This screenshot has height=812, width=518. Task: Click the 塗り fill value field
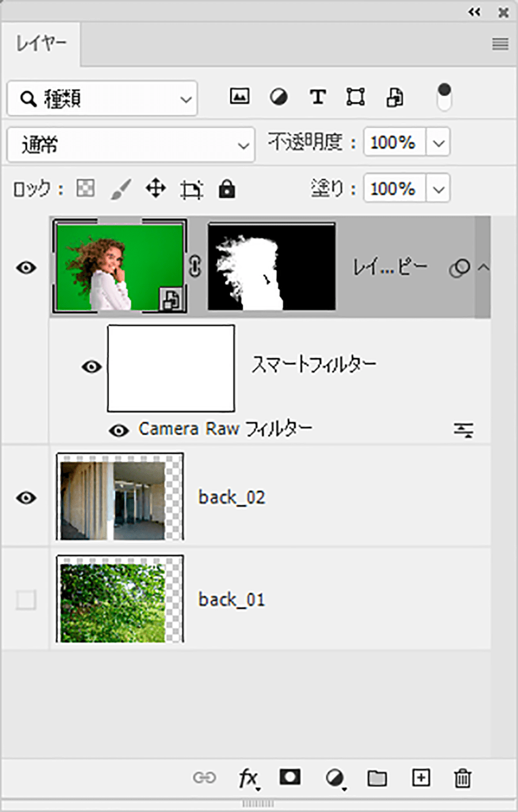[394, 188]
